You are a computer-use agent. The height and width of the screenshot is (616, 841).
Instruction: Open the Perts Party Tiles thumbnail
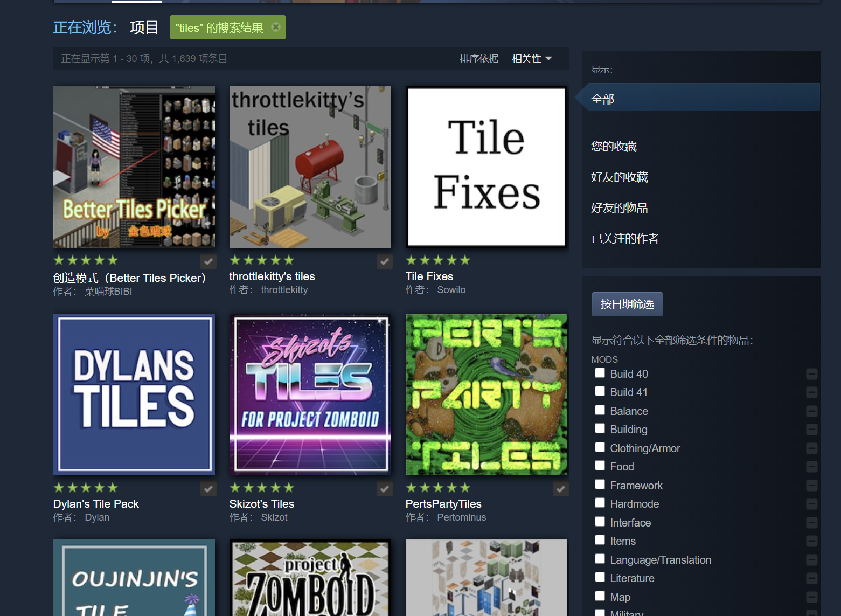click(x=486, y=394)
